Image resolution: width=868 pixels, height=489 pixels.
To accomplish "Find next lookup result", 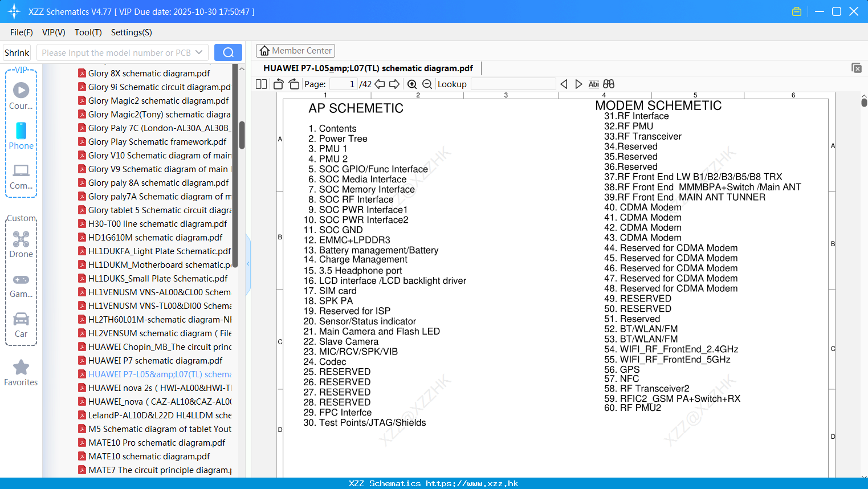I will [x=578, y=84].
